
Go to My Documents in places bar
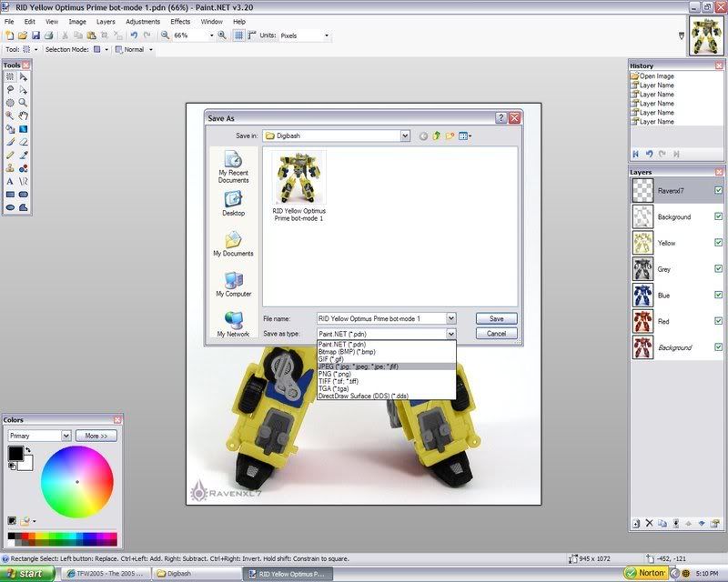tap(233, 244)
